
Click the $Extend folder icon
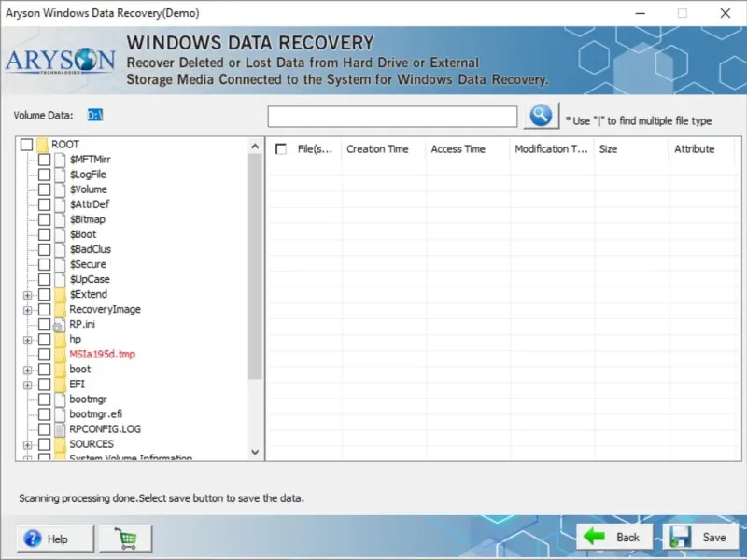[60, 294]
